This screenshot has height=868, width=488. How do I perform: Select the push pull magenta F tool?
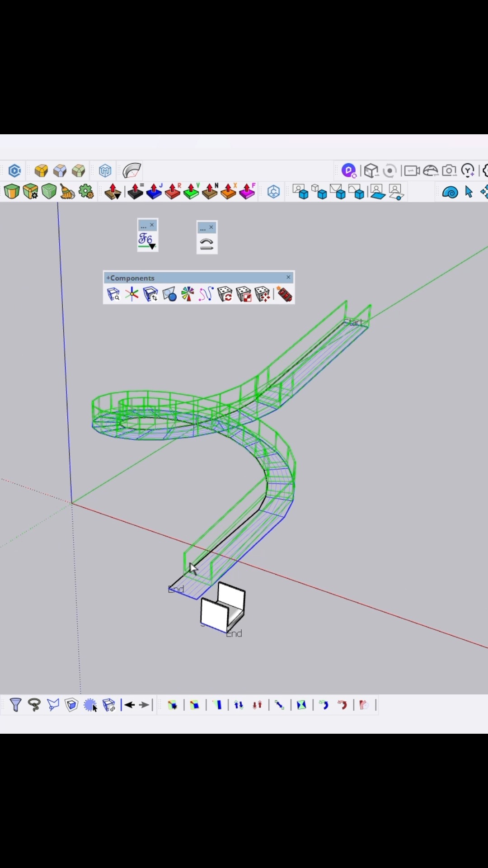(247, 192)
